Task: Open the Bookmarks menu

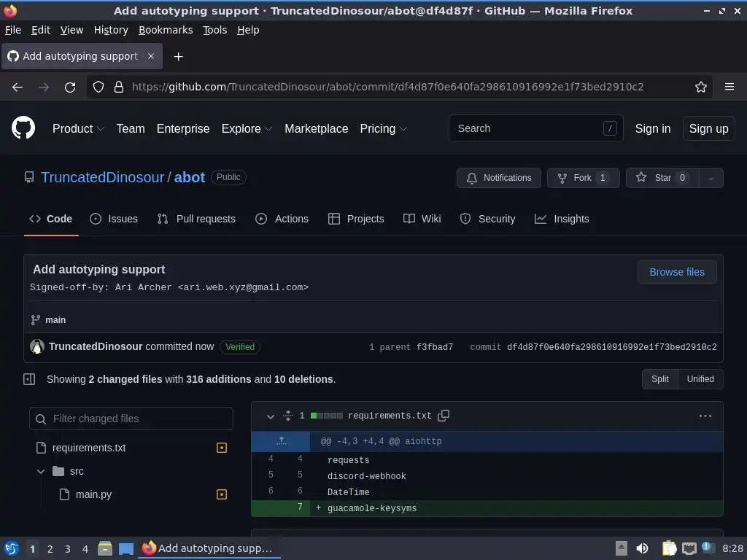Action: coord(166,30)
